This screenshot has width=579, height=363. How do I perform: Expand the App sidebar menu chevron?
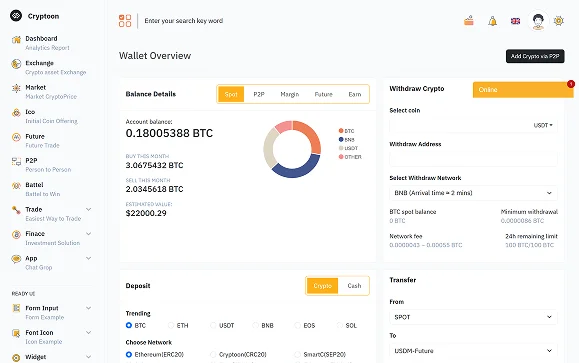pos(89,258)
